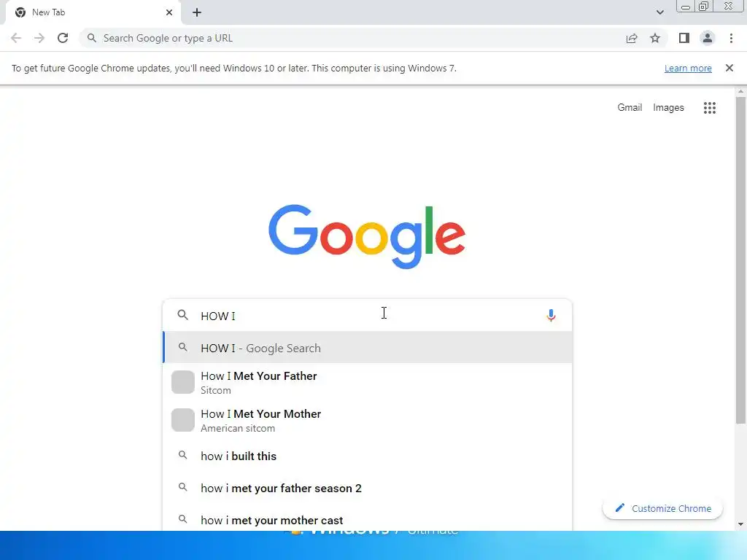The height and width of the screenshot is (560, 747).
Task: Click the thumbnail beside How I Met Your Mother
Action: click(x=183, y=420)
